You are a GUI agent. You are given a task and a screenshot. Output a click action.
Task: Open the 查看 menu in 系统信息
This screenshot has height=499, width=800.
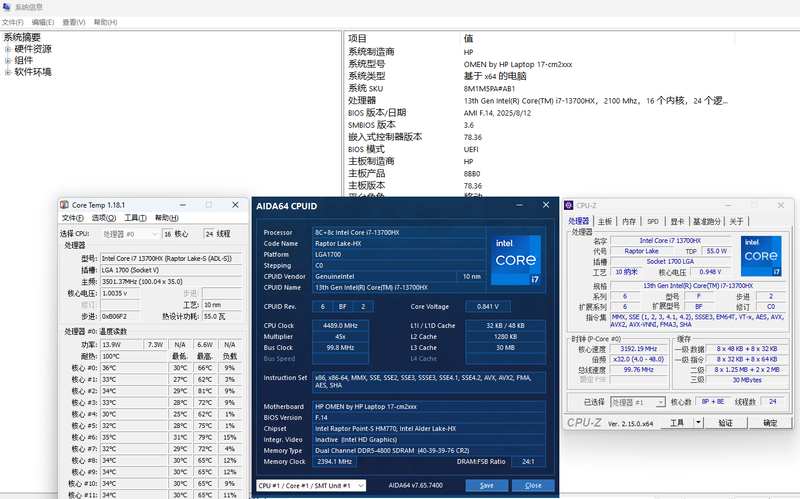coord(73,21)
